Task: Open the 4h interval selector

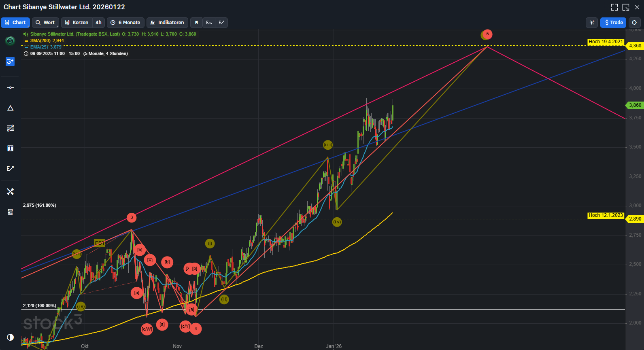Action: [x=98, y=23]
